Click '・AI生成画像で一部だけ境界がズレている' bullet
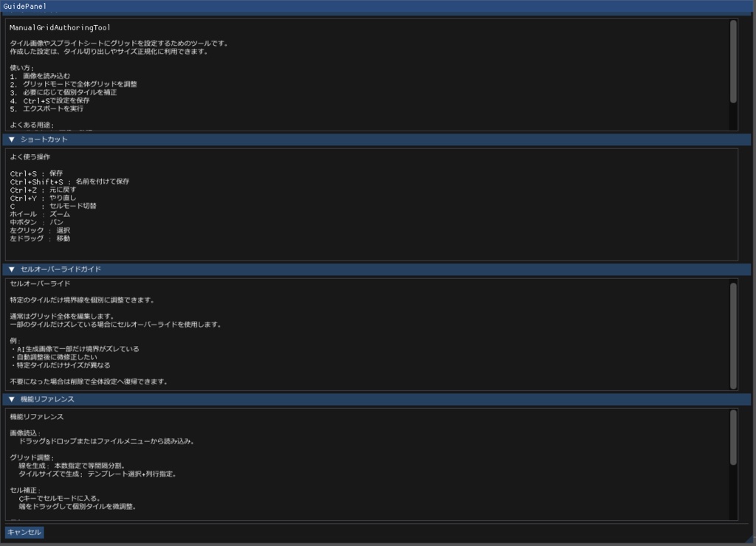The height and width of the screenshot is (546, 756). (x=75, y=349)
